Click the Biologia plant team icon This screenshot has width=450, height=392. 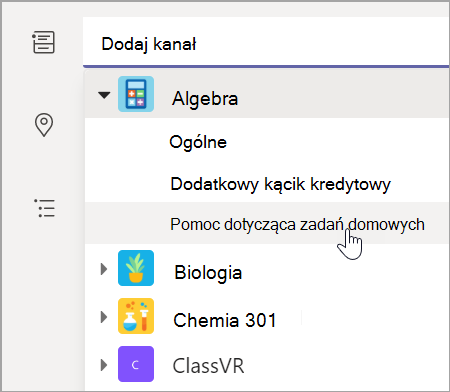pyautogui.click(x=136, y=268)
